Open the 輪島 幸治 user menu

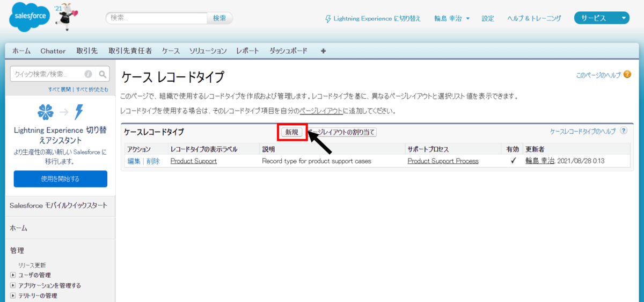(452, 18)
